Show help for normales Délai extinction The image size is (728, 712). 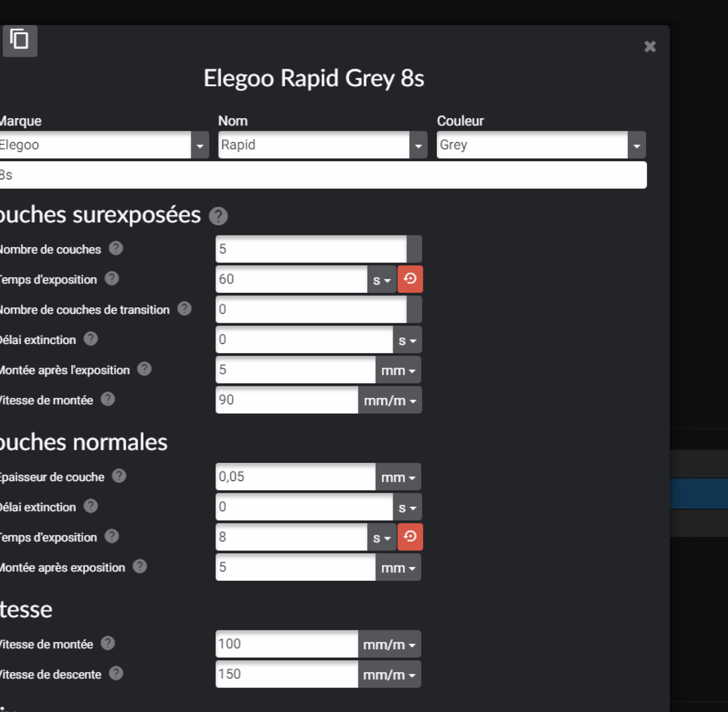[x=91, y=506]
